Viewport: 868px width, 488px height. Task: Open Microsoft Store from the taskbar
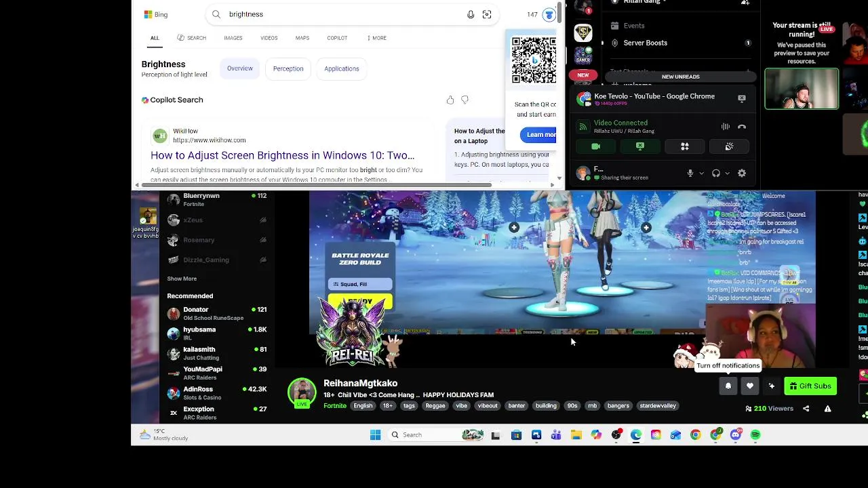pyautogui.click(x=516, y=435)
